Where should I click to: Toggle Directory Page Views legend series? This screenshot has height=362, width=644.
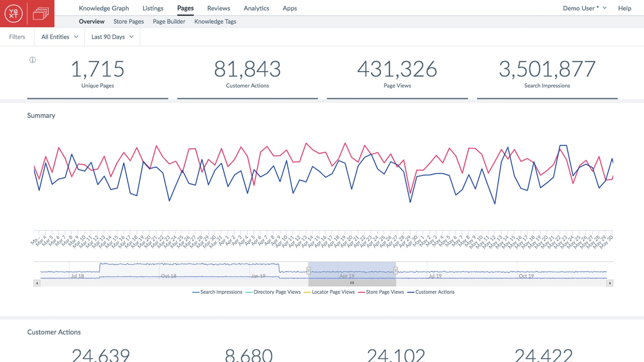pyautogui.click(x=277, y=292)
